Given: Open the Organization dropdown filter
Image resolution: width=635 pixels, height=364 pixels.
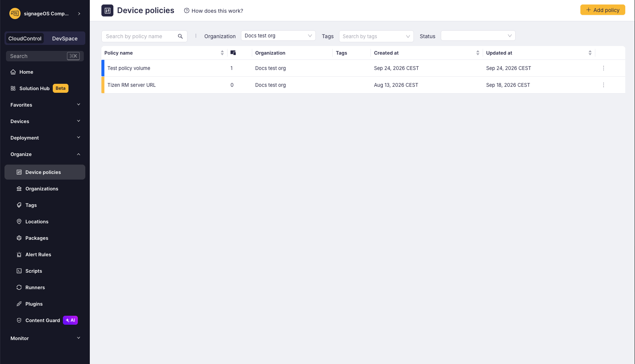Looking at the screenshot, I should [278, 36].
